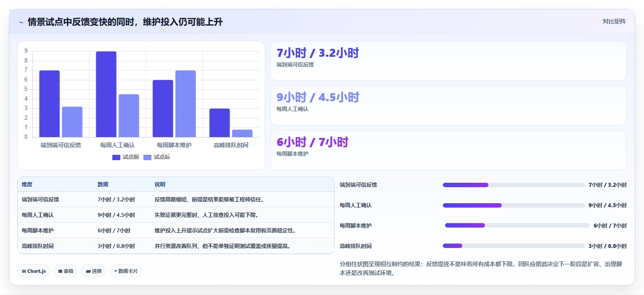The height and width of the screenshot is (295, 644).
Task: Click the 端到端可信反馈 caption in the data card
Action: pos(295,65)
